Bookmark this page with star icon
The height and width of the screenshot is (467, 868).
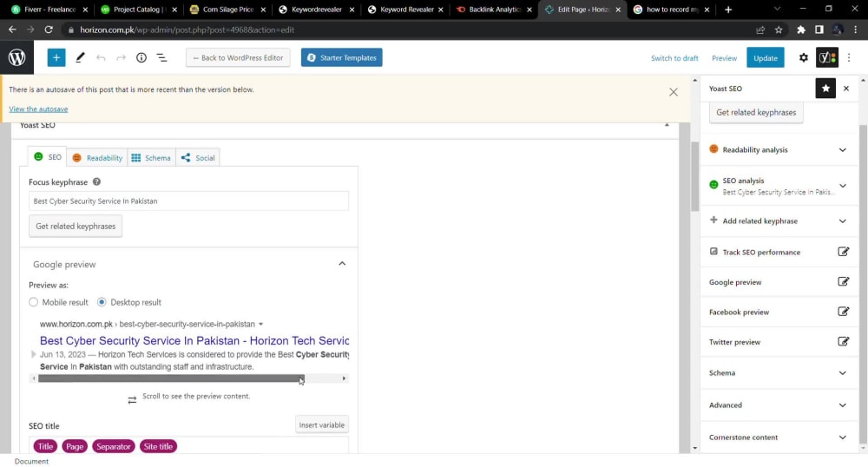(779, 30)
